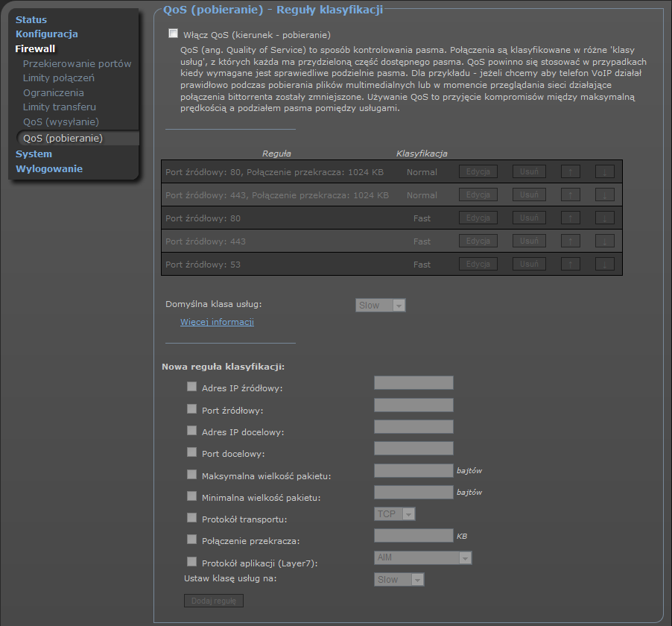Expand the TCP protocol dropdown
This screenshot has height=626, width=672.
coord(394,514)
